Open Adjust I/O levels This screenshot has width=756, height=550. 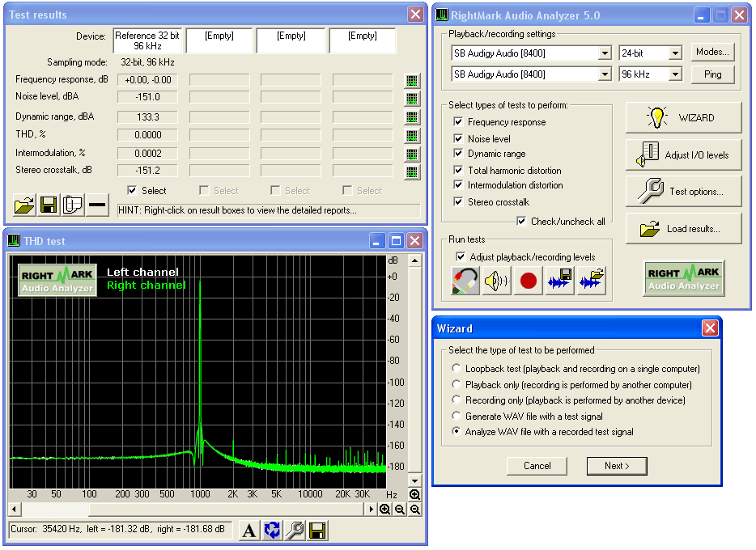(684, 155)
